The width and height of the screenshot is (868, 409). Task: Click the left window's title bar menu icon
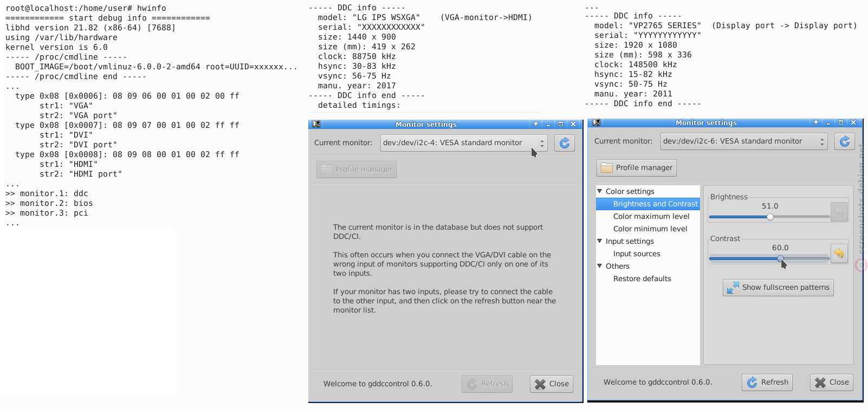[x=316, y=124]
